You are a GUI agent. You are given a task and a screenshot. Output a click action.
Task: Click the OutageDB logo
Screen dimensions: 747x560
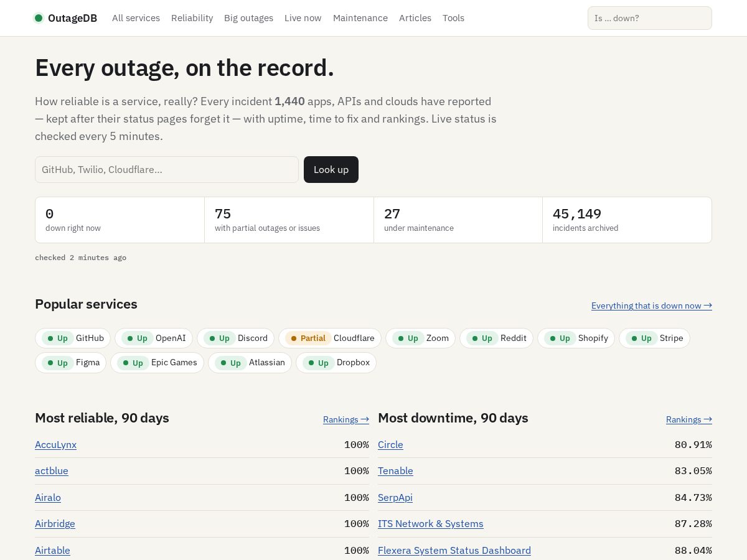[65, 18]
